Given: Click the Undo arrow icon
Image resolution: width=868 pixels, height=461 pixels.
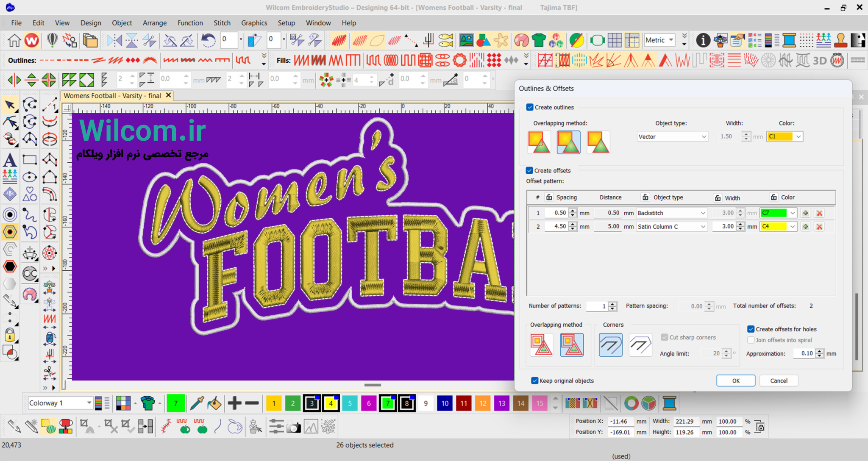Looking at the screenshot, I should pyautogui.click(x=208, y=41).
